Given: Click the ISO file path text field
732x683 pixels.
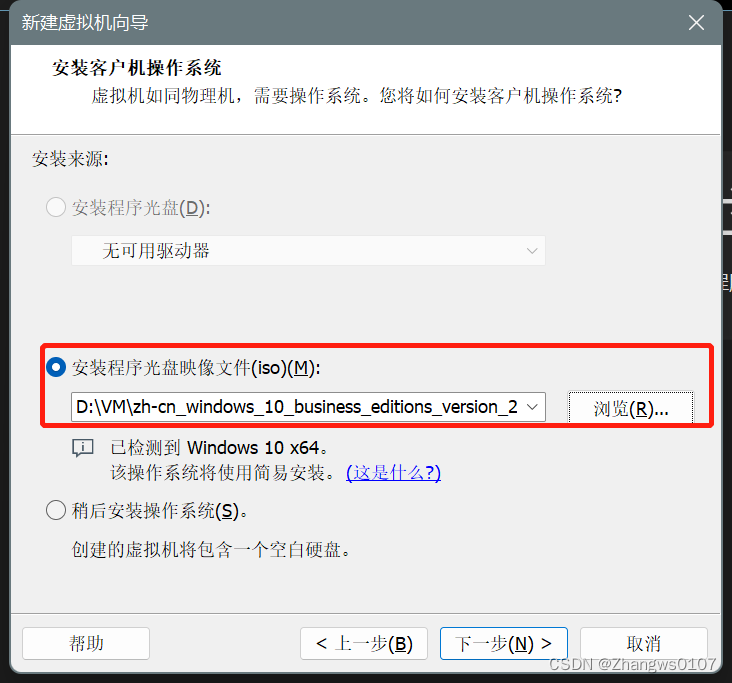Looking at the screenshot, I should (297, 407).
